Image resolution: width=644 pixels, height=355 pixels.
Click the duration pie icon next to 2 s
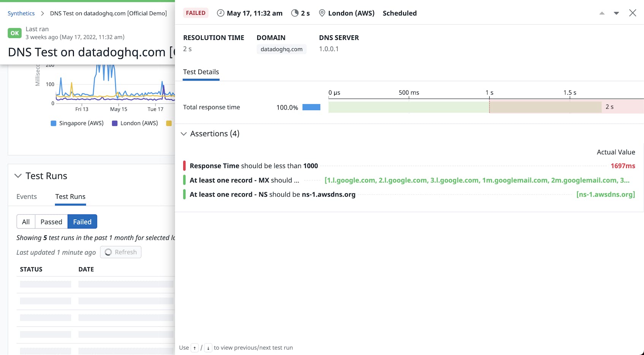[x=295, y=13]
